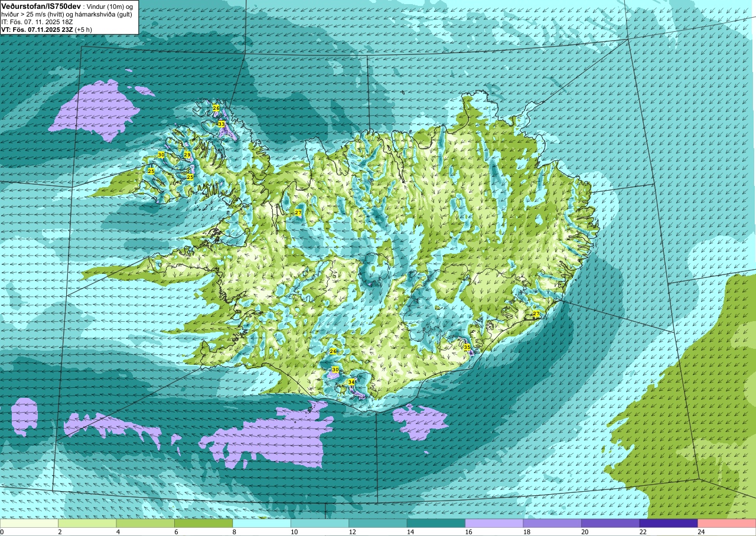The width and height of the screenshot is (756, 536).
Task: Click the legend tick value 8
Action: click(x=234, y=532)
